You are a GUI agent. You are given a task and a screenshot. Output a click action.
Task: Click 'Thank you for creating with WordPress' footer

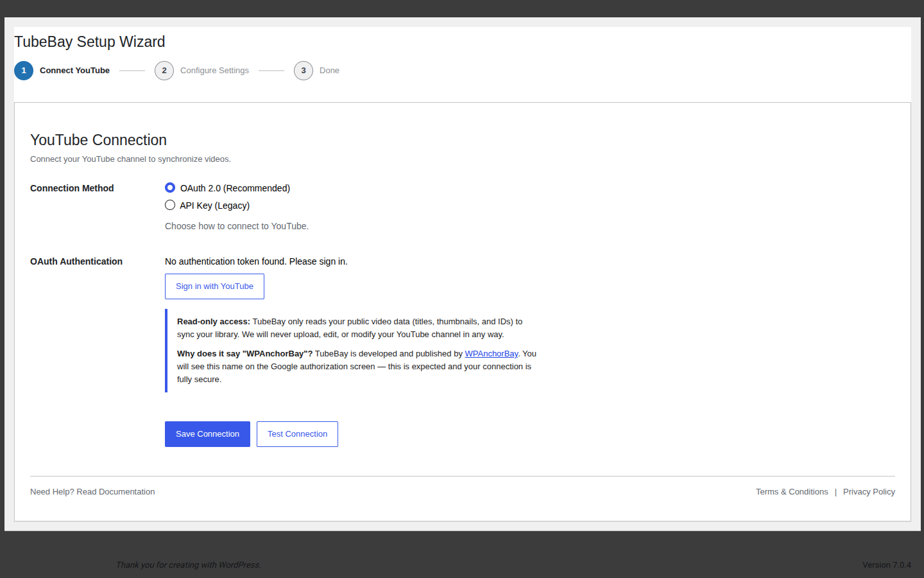188,565
